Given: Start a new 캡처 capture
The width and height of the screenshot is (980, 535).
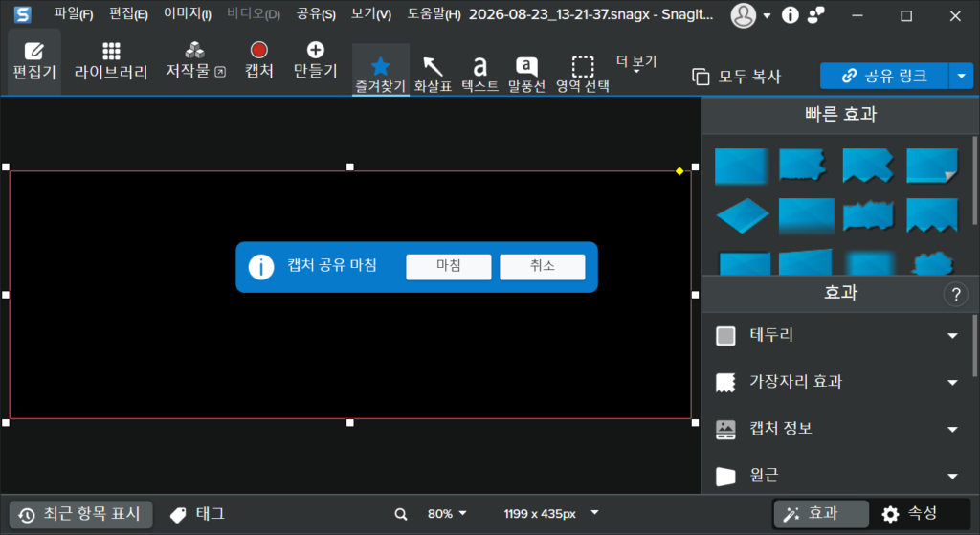Looking at the screenshot, I should point(258,60).
